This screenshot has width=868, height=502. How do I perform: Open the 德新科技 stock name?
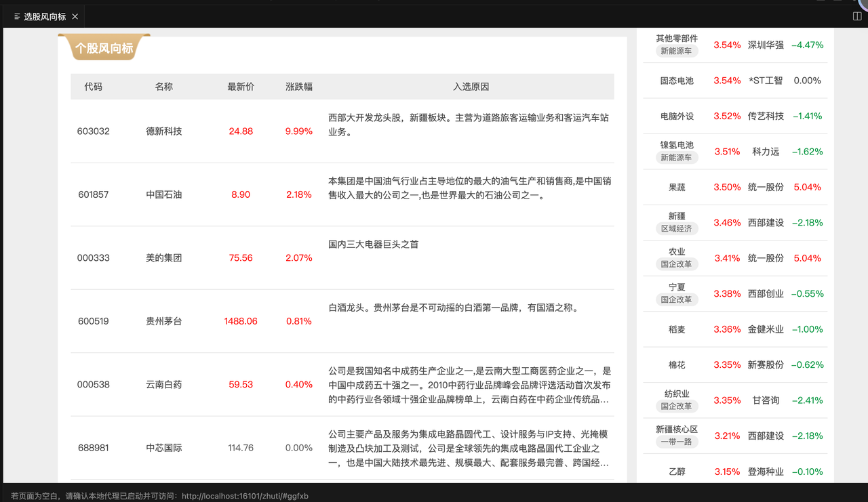tap(164, 131)
